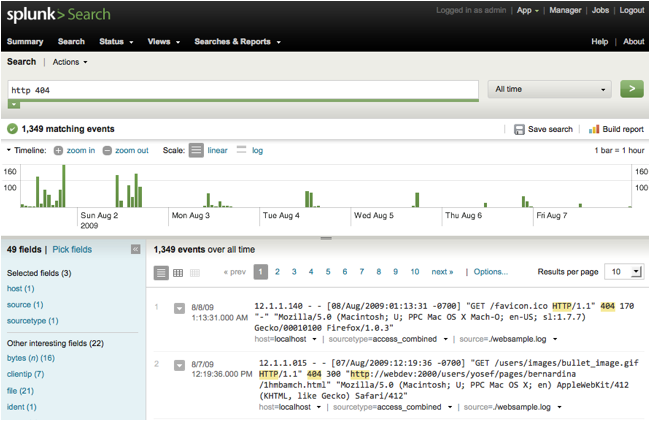Click the Pick fields link
The image size is (650, 421).
(x=72, y=249)
